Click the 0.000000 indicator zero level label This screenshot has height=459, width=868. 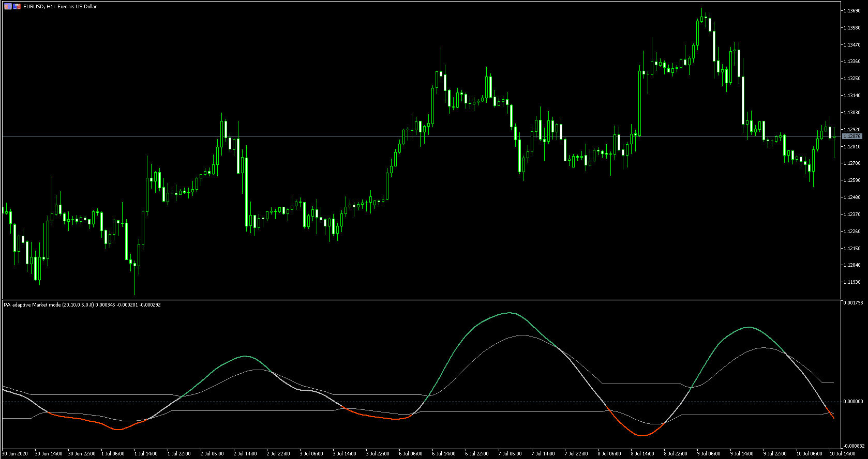pos(853,402)
